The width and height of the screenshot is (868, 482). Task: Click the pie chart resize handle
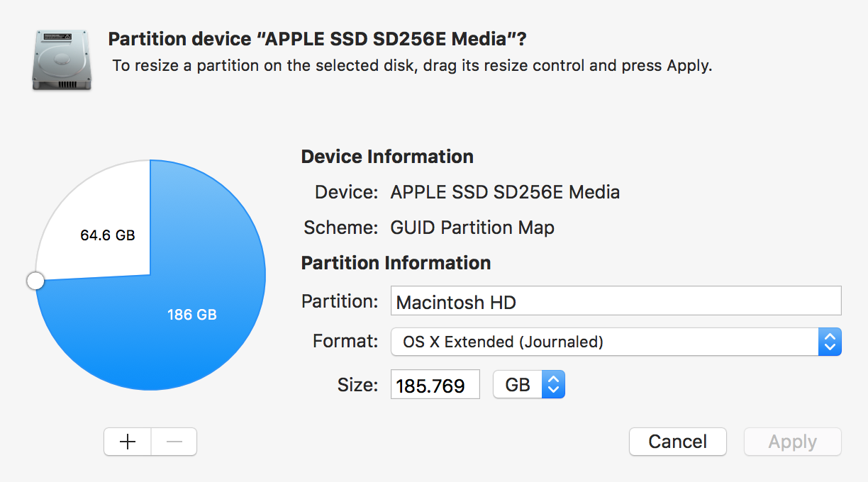point(35,281)
